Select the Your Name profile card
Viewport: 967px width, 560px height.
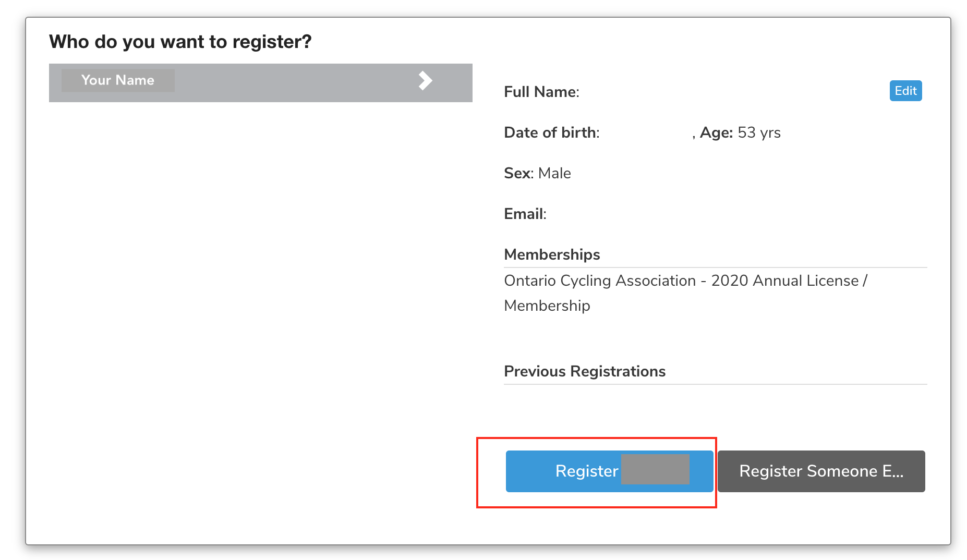(260, 82)
